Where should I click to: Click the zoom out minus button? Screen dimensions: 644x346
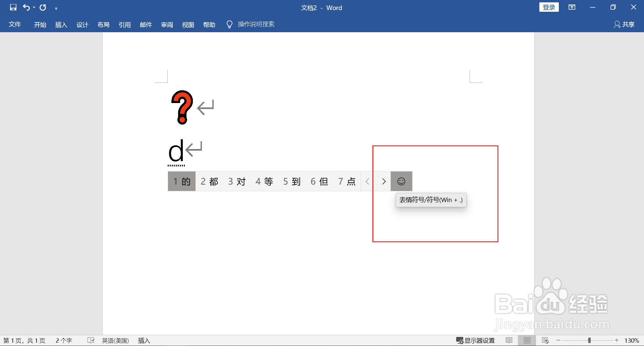click(x=558, y=340)
